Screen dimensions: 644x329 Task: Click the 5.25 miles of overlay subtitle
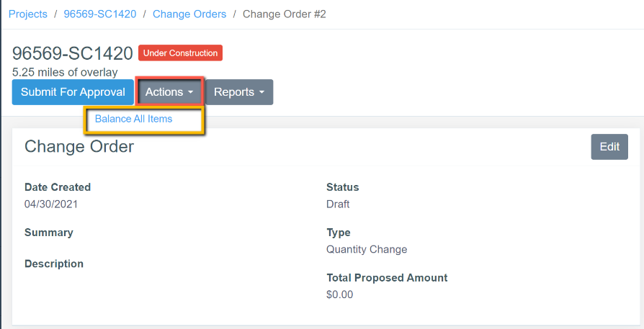pyautogui.click(x=65, y=72)
